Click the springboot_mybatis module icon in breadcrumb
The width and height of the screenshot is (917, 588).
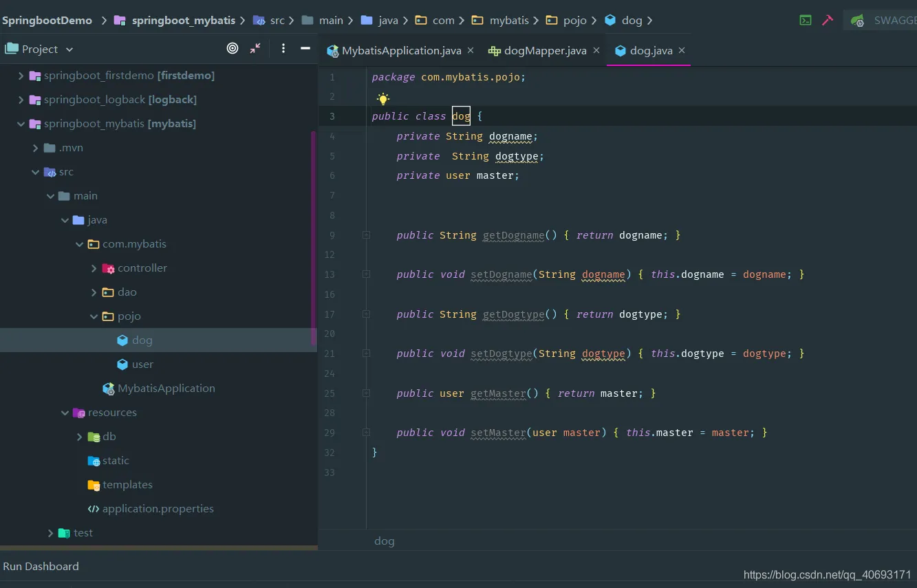tap(120, 20)
